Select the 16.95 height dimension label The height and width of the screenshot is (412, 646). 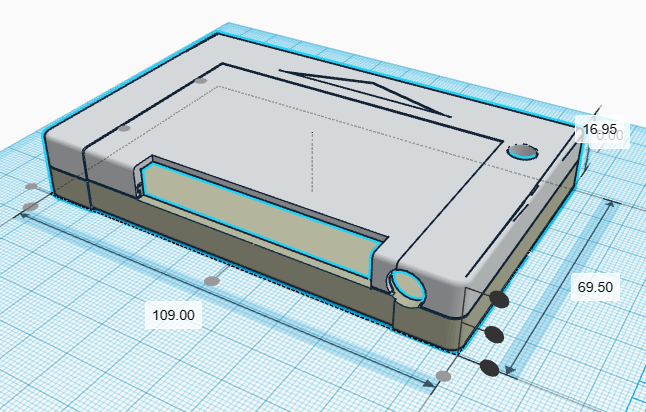601,129
